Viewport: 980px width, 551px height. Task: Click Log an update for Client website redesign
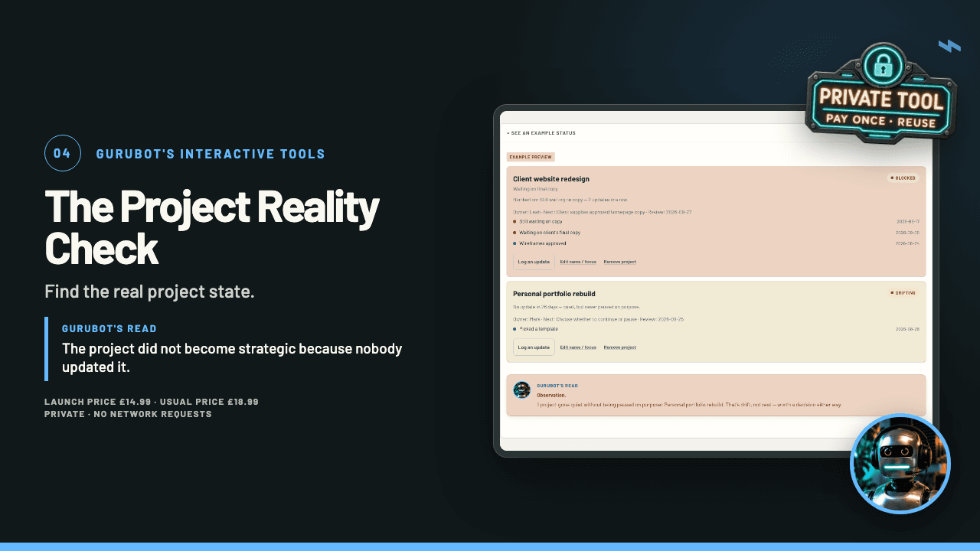tap(534, 262)
